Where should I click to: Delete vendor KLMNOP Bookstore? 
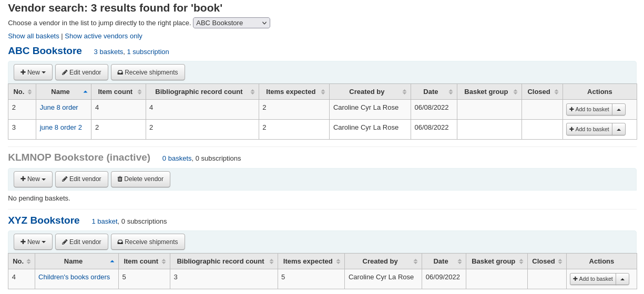[x=140, y=179]
